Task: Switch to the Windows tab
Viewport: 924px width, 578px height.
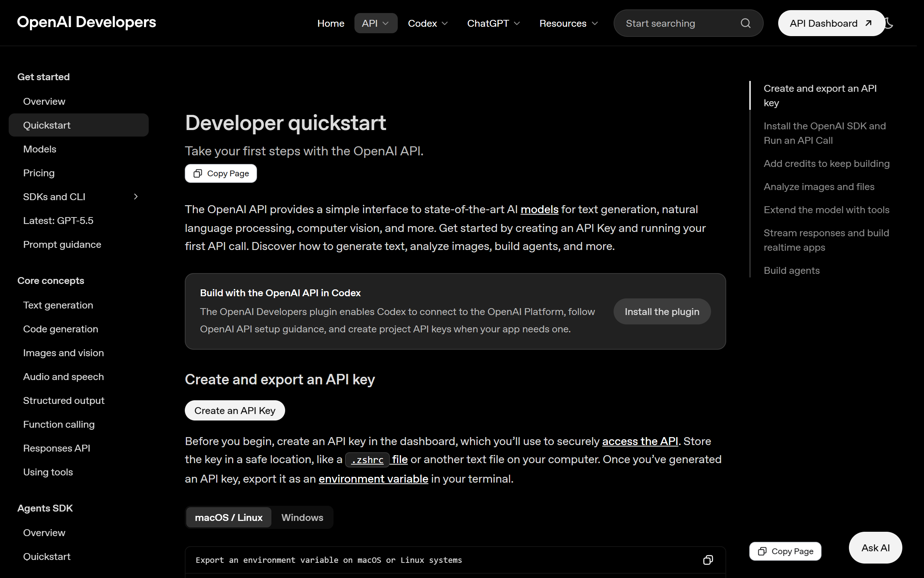Action: pyautogui.click(x=302, y=518)
